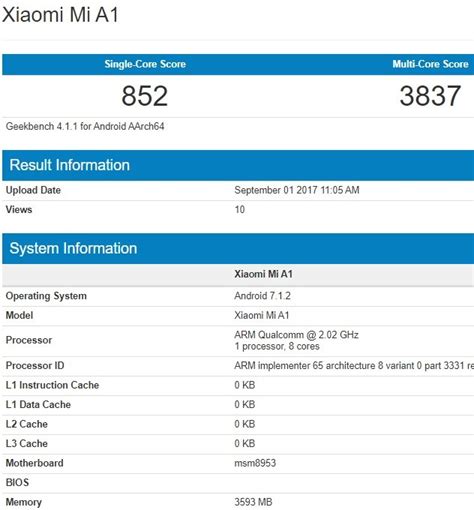
Task: Click the BIOS row label
Action: [17, 483]
